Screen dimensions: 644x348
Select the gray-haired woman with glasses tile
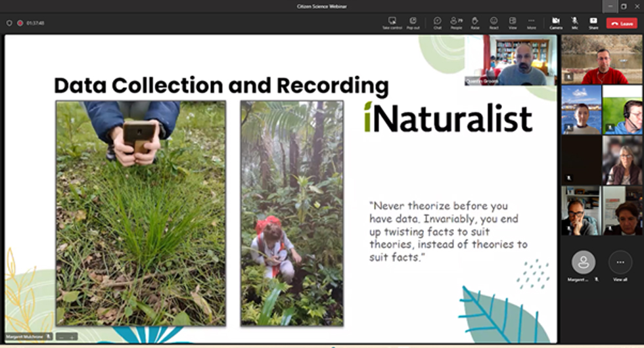(x=622, y=160)
